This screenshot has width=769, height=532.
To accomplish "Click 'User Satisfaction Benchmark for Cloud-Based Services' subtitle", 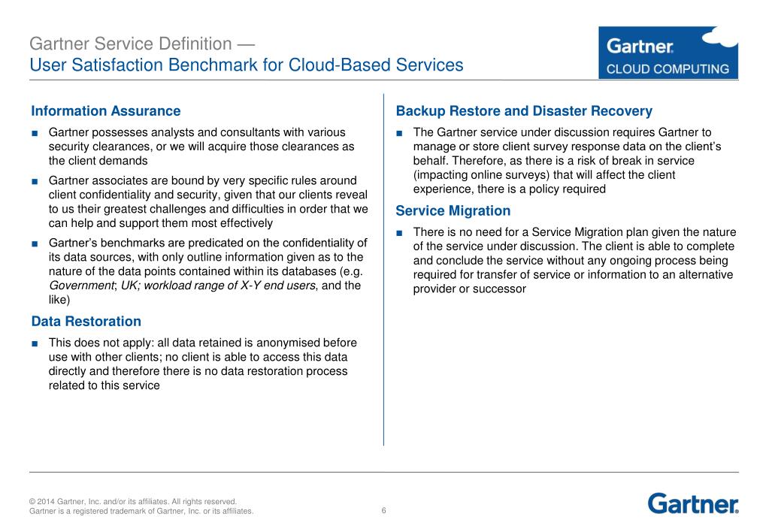I will [247, 65].
